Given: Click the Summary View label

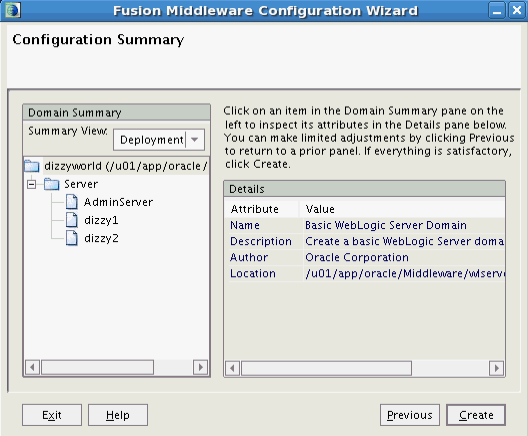Looking at the screenshot, I should [x=68, y=131].
